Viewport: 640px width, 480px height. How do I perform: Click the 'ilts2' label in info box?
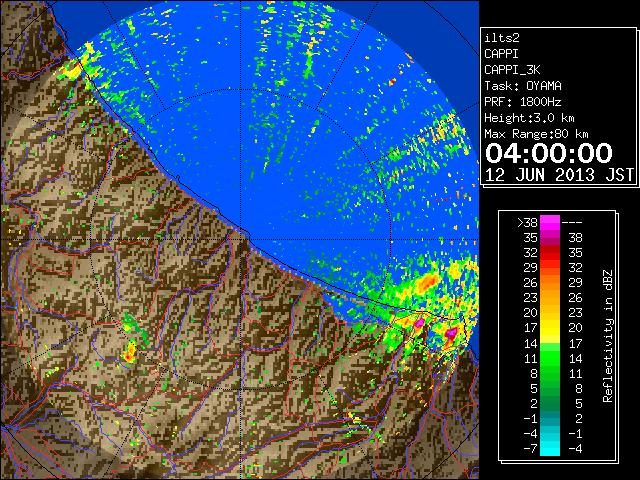502,38
